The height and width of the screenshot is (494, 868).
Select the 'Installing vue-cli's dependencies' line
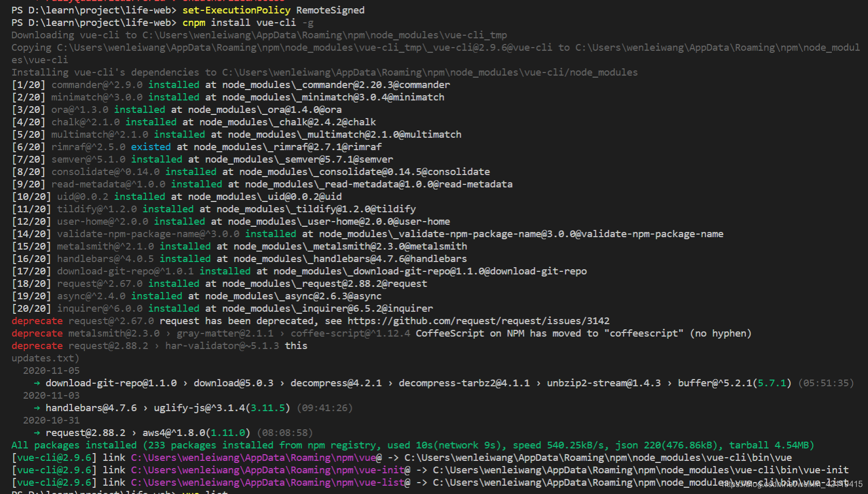pos(325,72)
